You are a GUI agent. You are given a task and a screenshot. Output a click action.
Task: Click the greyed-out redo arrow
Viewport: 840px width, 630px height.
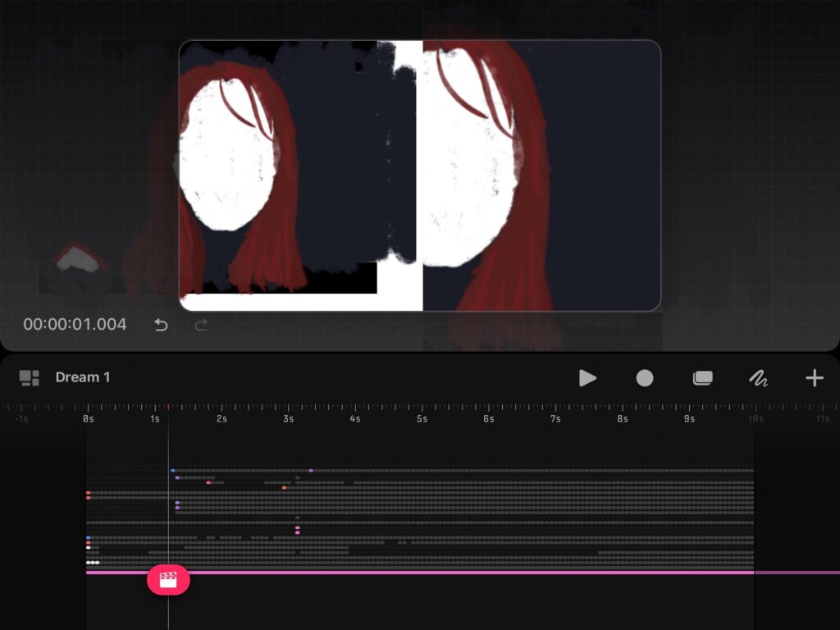201,325
